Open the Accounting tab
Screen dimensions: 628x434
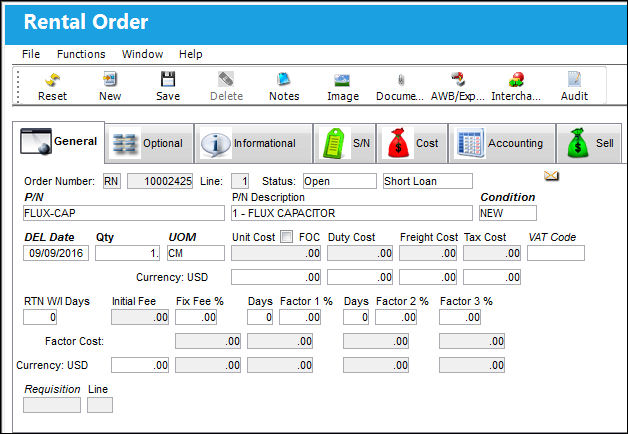click(x=502, y=143)
